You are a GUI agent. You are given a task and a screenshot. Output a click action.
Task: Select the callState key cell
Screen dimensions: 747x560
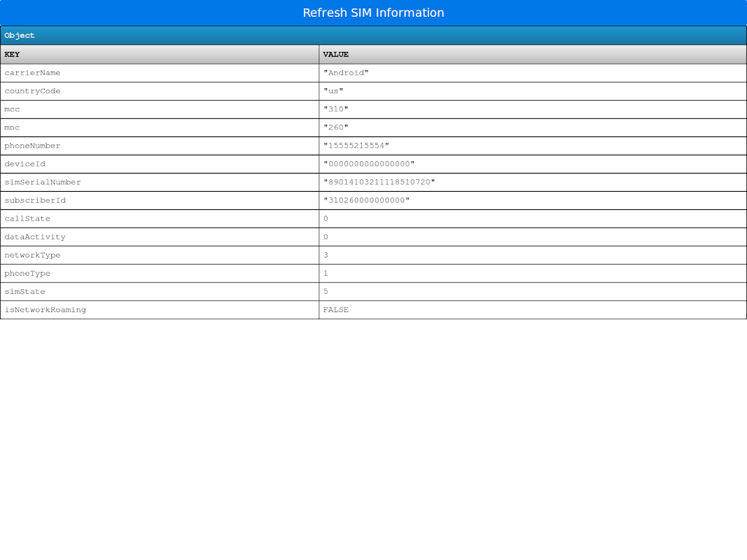160,218
